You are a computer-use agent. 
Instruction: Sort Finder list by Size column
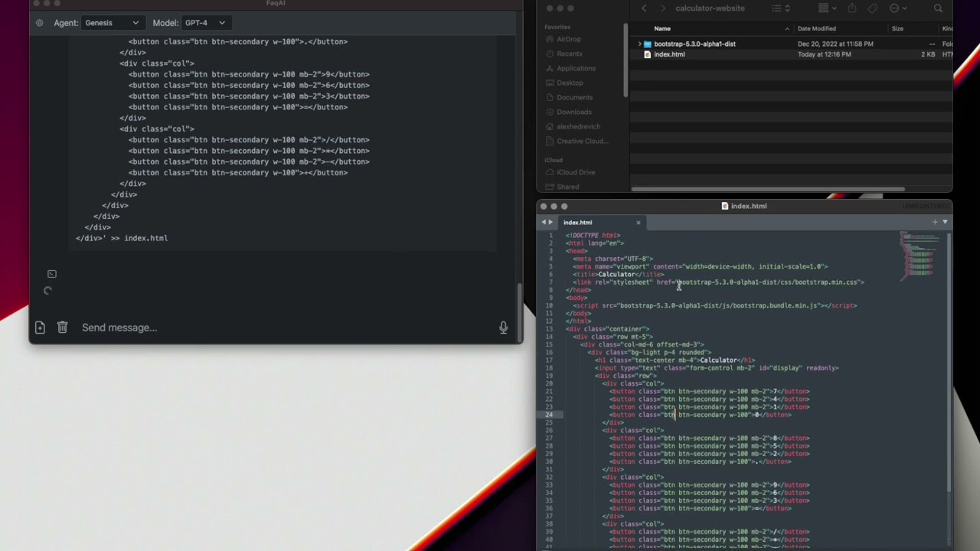[897, 29]
